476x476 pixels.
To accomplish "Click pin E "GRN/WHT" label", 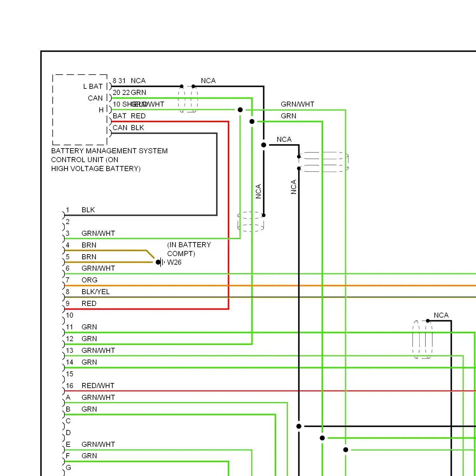I will pyautogui.click(x=98, y=444).
